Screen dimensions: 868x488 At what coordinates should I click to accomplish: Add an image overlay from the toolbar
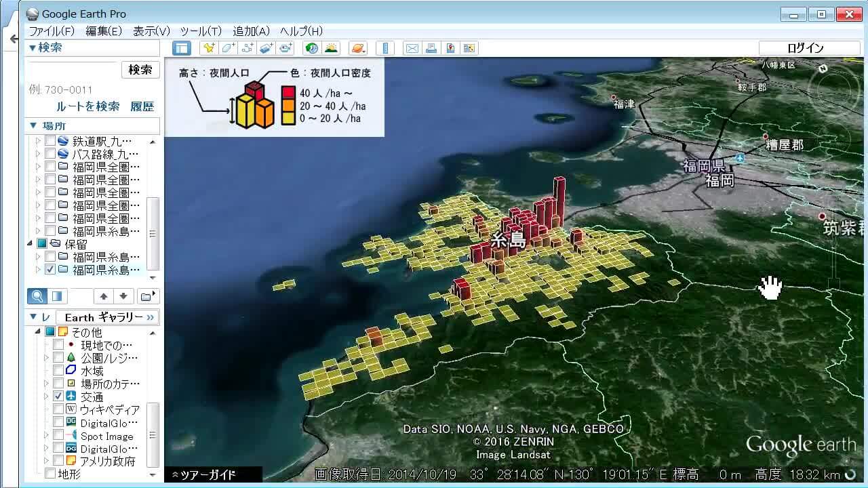pos(267,48)
